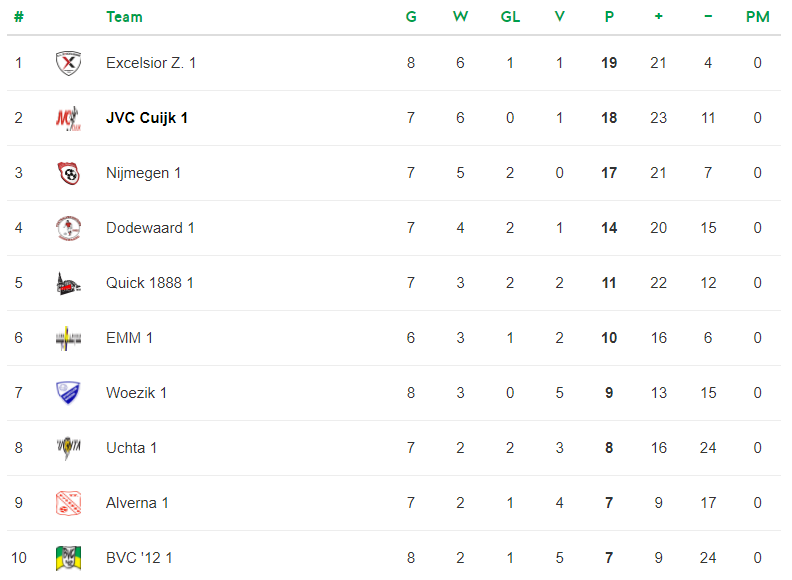Image resolution: width=792 pixels, height=580 pixels.
Task: Open the BVC '12 1 club crest
Action: click(x=68, y=558)
